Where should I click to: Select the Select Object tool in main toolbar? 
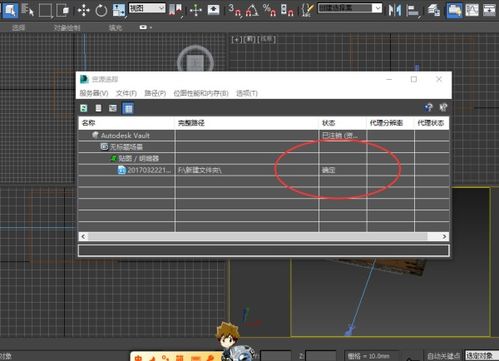[10, 10]
